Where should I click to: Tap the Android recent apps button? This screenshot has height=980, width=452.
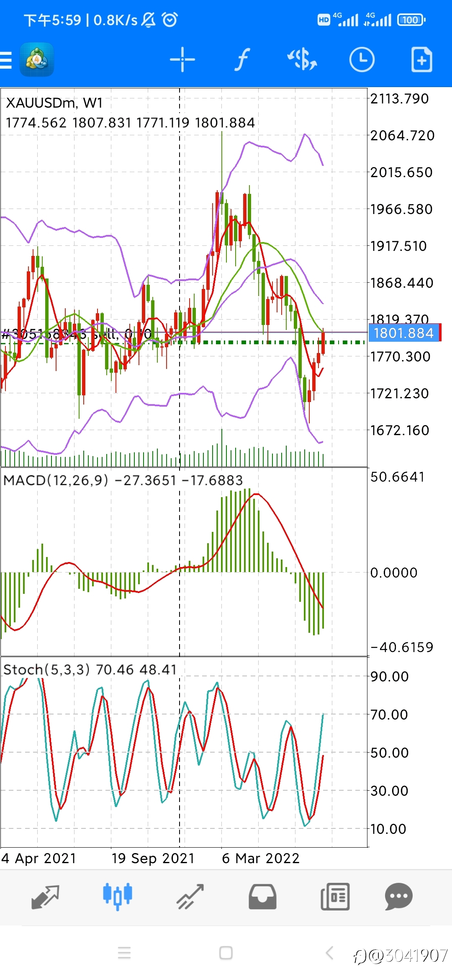pyautogui.click(x=124, y=953)
